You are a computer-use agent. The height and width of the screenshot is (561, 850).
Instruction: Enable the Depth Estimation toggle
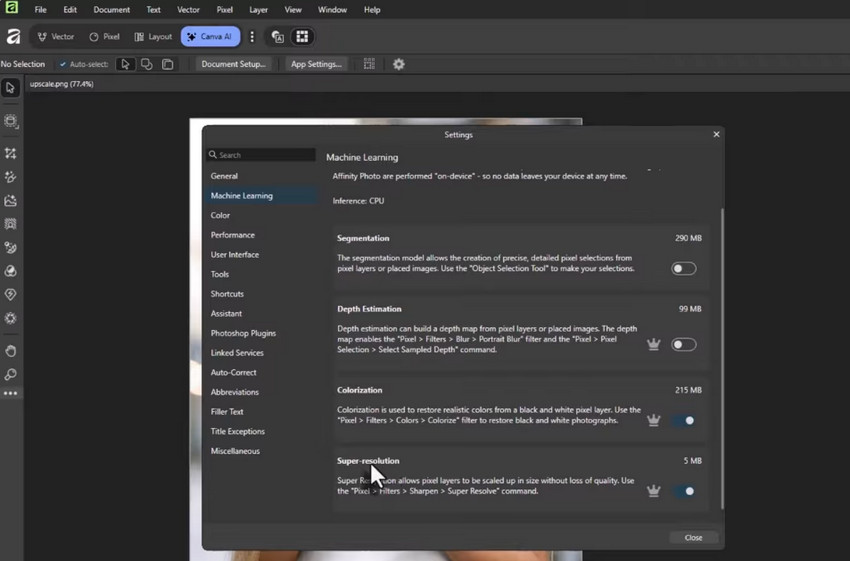click(x=684, y=345)
